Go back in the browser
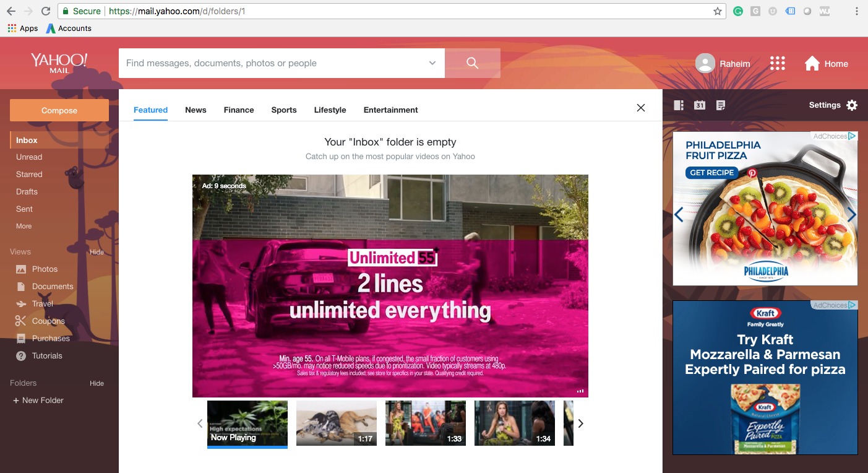This screenshot has height=473, width=868. coord(11,11)
